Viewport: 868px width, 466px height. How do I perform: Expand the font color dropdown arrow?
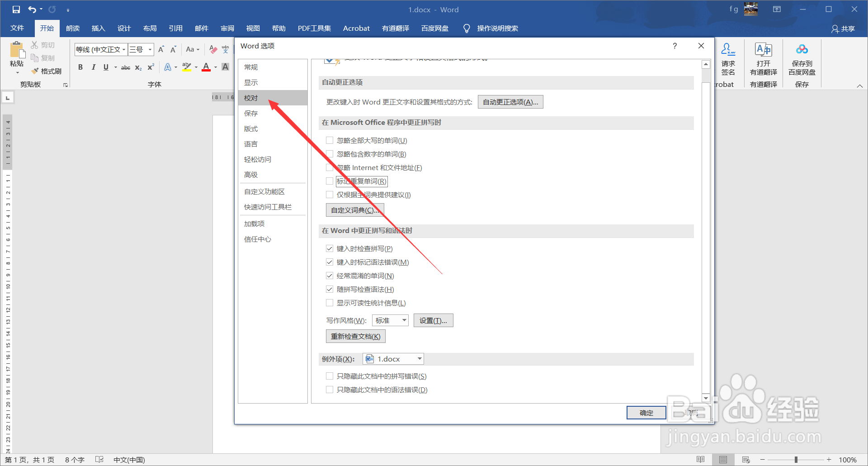216,67
